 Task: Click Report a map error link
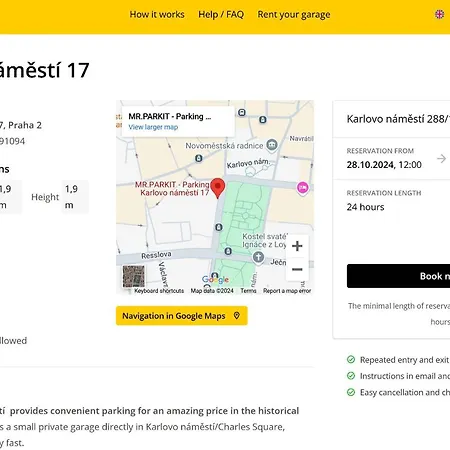[x=287, y=291]
